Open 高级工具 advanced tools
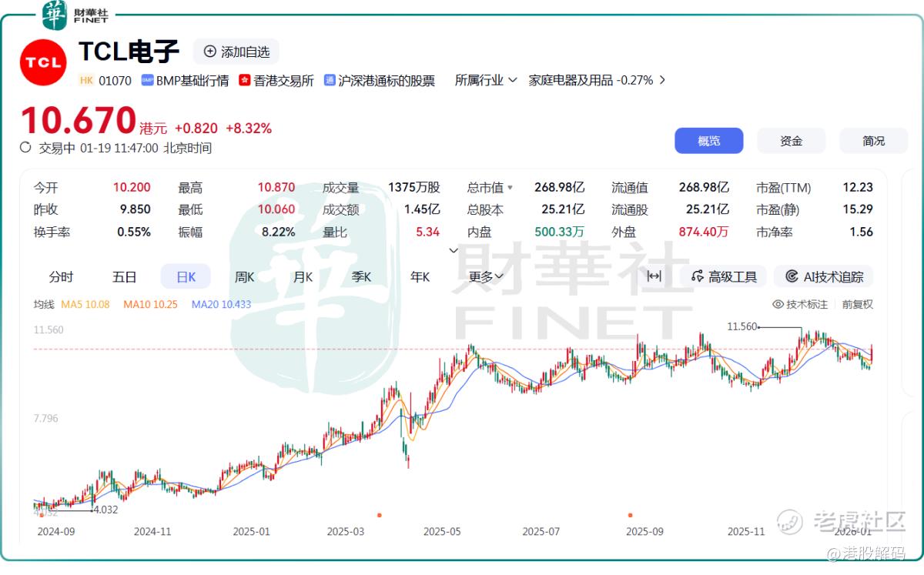 click(725, 277)
